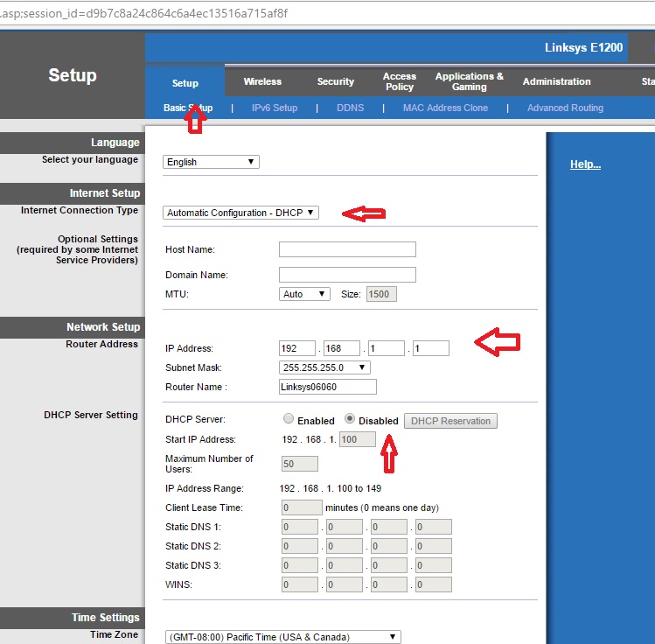655x644 pixels.
Task: Click the DHCP Server Setting label
Action: 91,415
